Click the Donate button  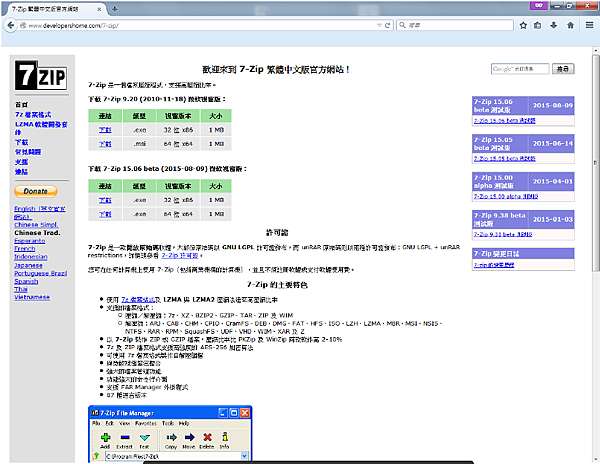(36, 191)
